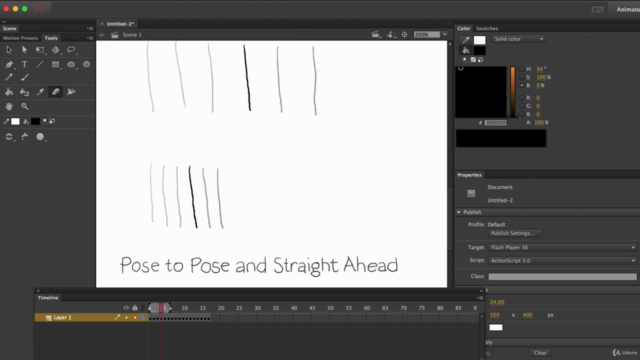
Task: Open the Scene panel options menu
Action: (x=90, y=29)
